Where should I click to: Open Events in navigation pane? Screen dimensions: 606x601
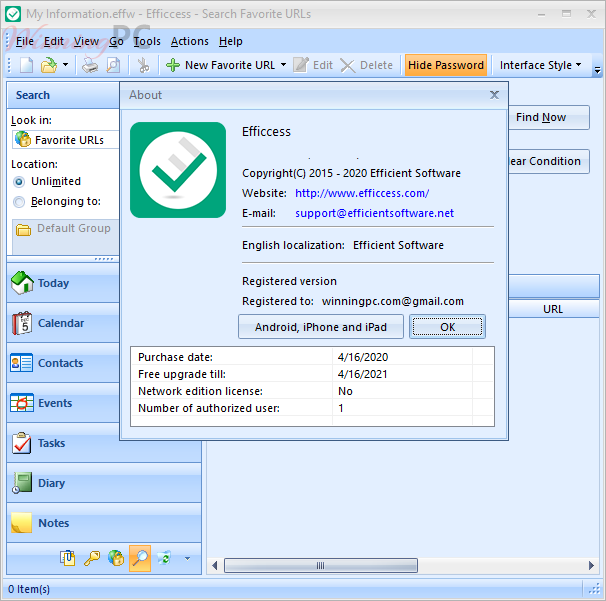(63, 403)
